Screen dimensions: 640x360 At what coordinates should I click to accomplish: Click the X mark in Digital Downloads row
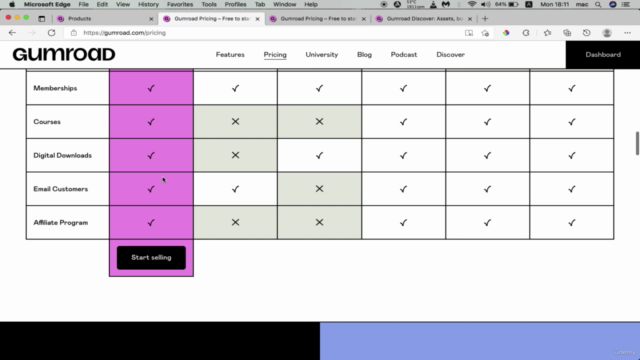coord(235,155)
